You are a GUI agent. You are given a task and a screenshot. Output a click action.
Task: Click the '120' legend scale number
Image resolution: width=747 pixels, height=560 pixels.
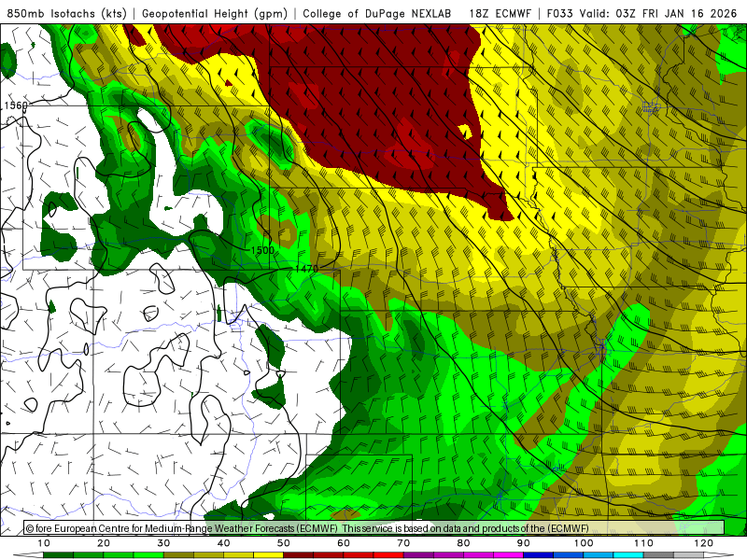coord(704,543)
